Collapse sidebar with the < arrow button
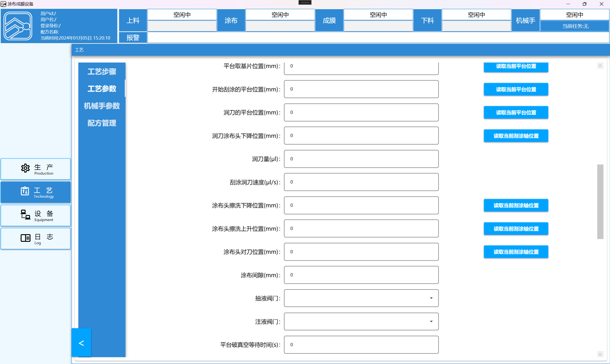Viewport: 610px width, 364px height. [81, 343]
